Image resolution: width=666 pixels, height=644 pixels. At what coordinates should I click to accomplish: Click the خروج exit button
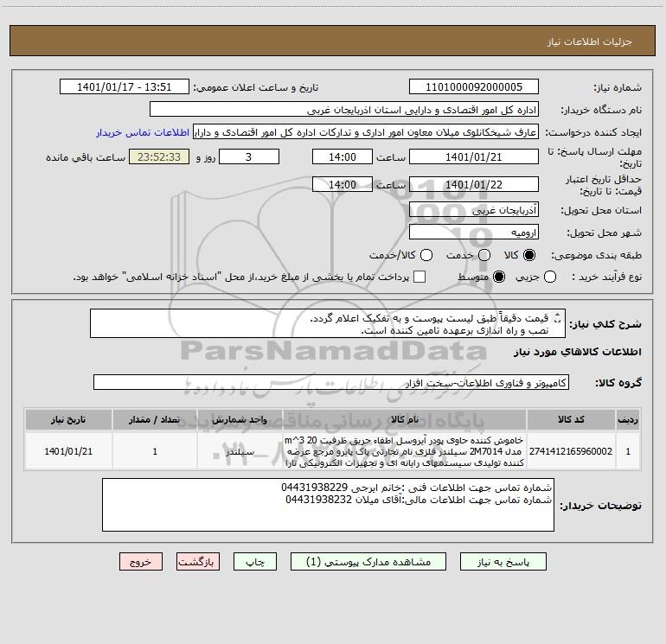point(141,562)
